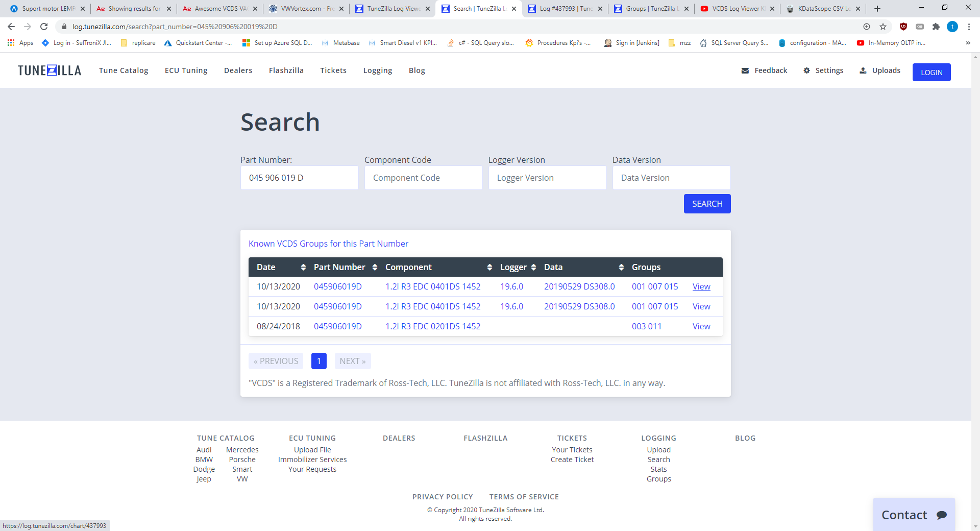Viewport: 980px width, 531px height.
Task: Click the browser forward arrow
Action: coord(28,27)
